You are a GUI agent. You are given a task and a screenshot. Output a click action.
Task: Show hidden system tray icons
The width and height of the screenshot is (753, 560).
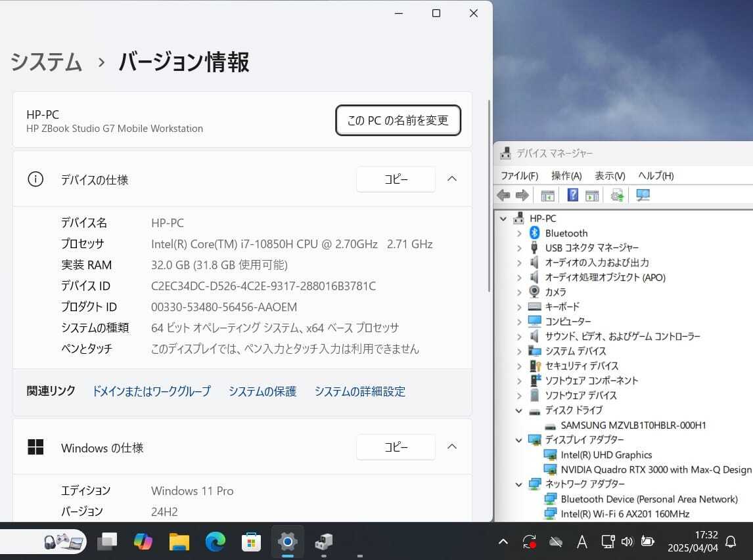click(503, 542)
